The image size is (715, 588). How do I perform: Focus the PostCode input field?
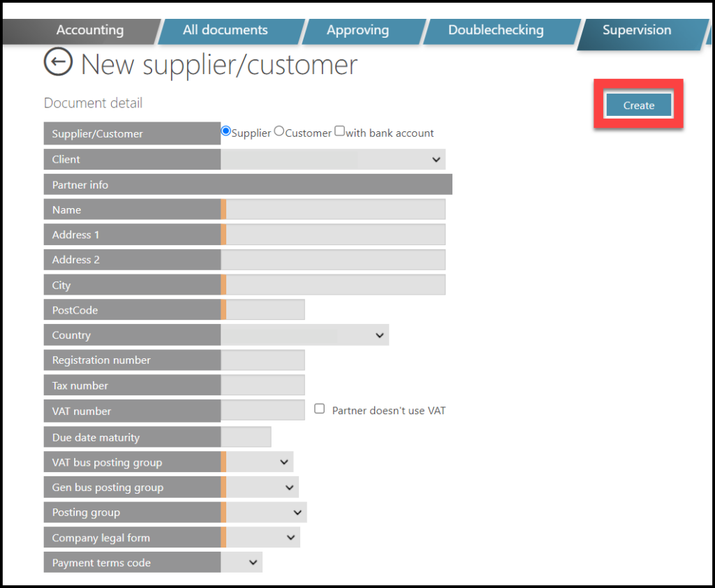265,310
